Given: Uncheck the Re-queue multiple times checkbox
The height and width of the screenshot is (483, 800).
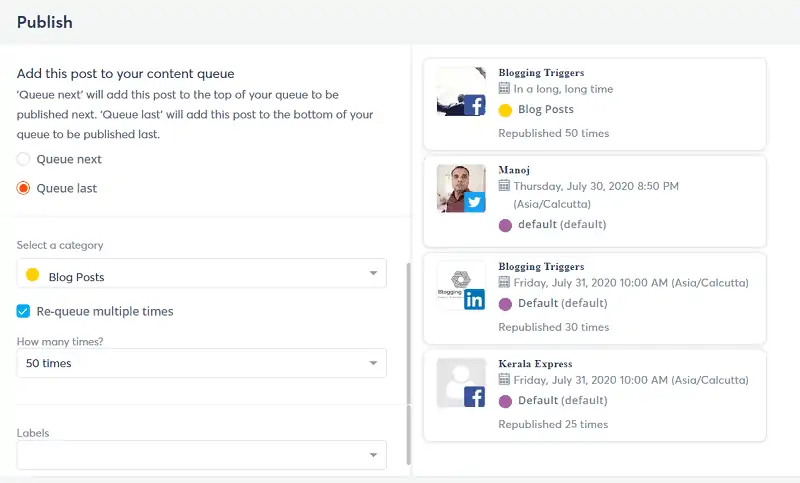Looking at the screenshot, I should pyautogui.click(x=23, y=311).
